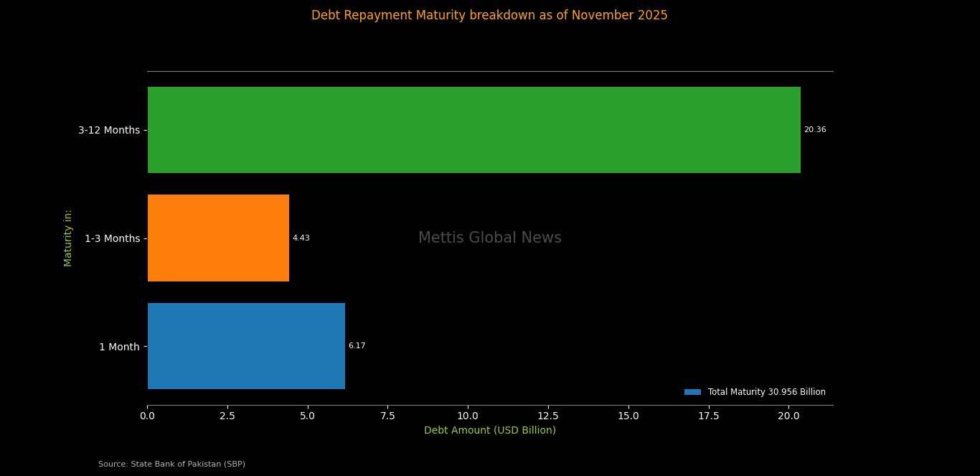Click the orange 1-3 Months bar

pyautogui.click(x=218, y=238)
